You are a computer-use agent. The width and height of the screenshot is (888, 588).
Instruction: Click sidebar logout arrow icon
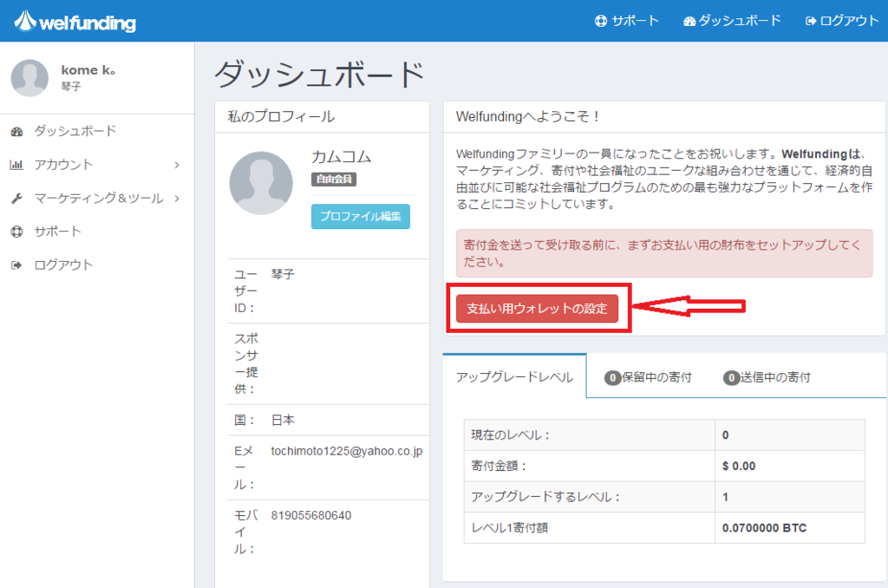pos(16,265)
